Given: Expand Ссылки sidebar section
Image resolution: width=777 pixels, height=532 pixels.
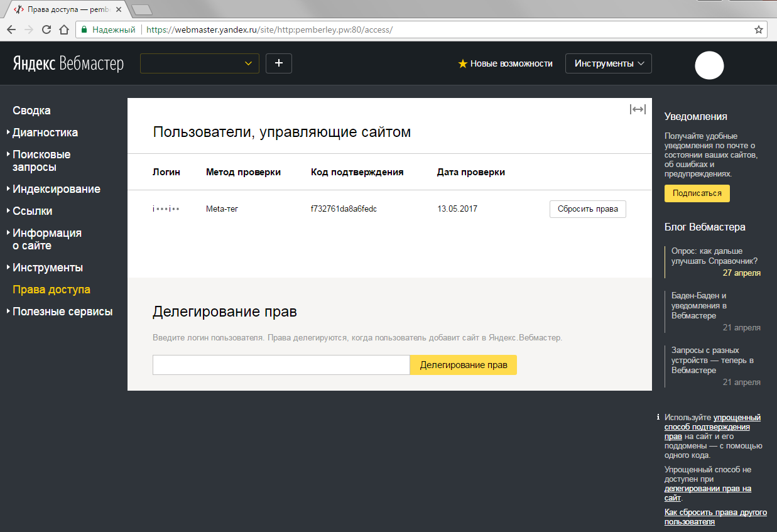Looking at the screenshot, I should [30, 211].
